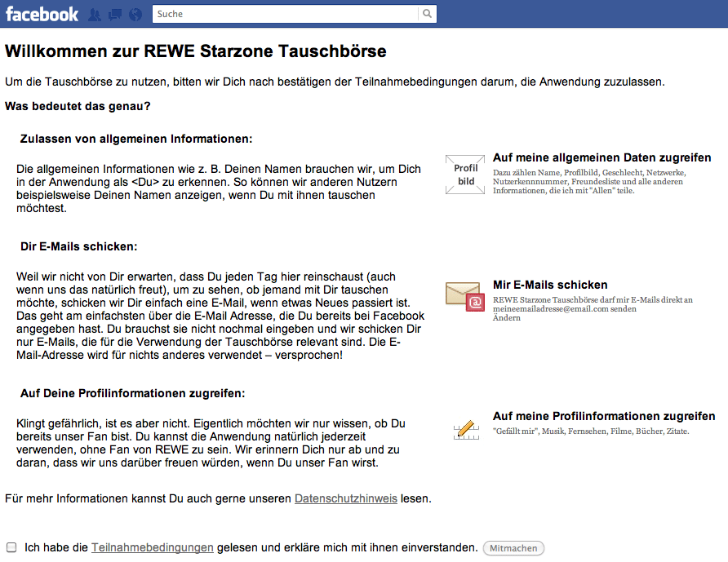Click the 'Dazu zählen Name, Profilbild' description
Image resolution: width=728 pixels, height=562 pixels.
pos(589,181)
